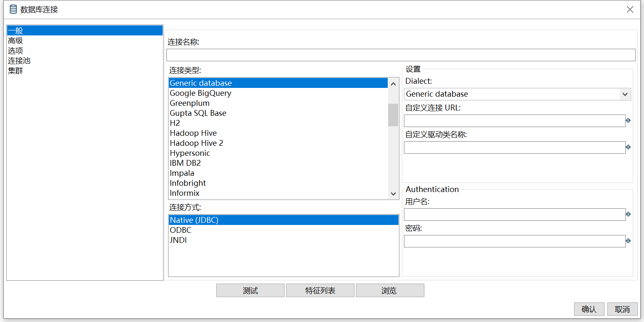Viewport: 644px width, 322px height.
Task: Close the 数据库连接 dialog
Action: coord(630,9)
